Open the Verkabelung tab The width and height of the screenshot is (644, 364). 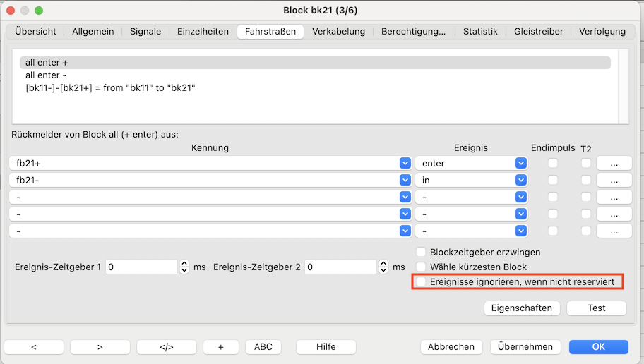coord(338,31)
